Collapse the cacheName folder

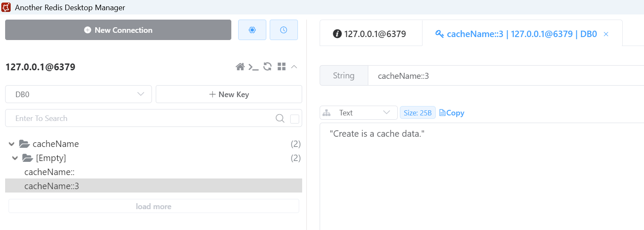point(12,144)
